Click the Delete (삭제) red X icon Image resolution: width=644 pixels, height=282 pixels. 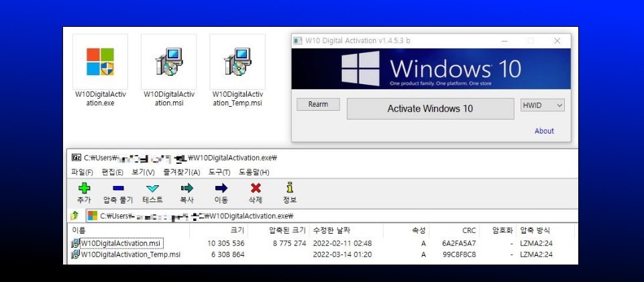click(x=255, y=189)
